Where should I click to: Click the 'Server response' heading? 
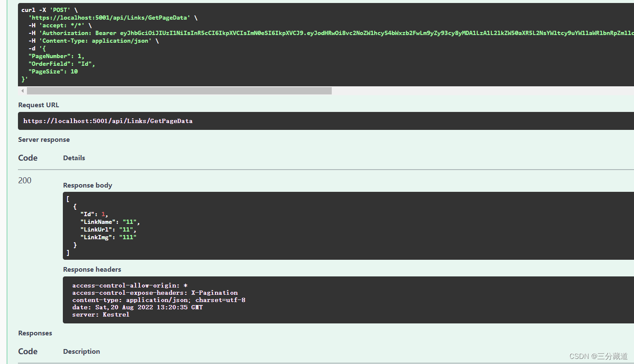(x=44, y=140)
